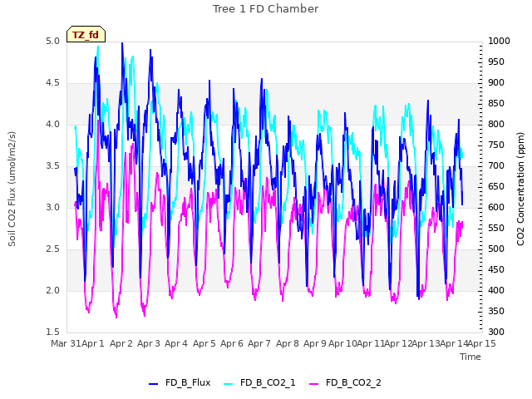Screen dimensions: 532x399
Task: Toggle the FD_B_CO2_2 legend entry
Action: pyautogui.click(x=346, y=382)
